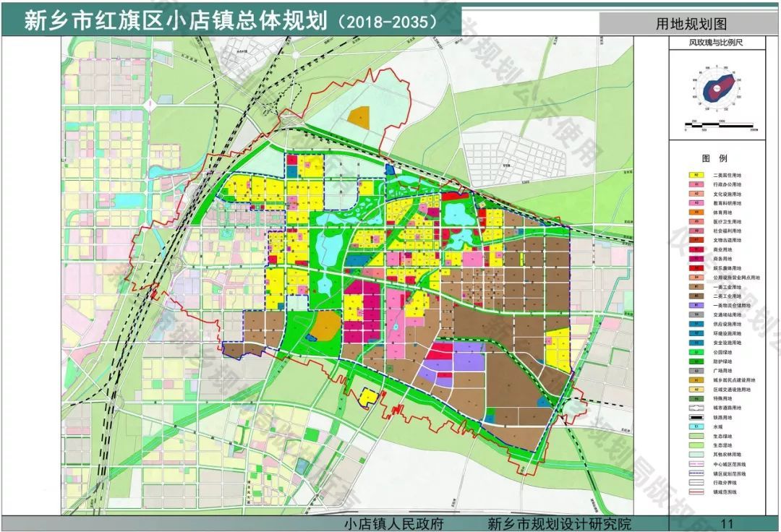Screen dimensions: 781x532
Task: Click the 风玫瑰与比例尺 heading
Action: click(x=716, y=43)
